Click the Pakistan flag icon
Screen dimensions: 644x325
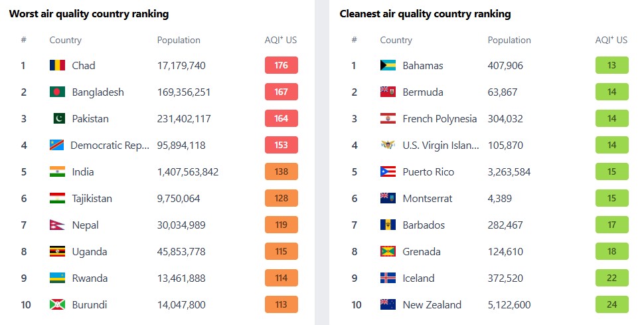(59, 118)
